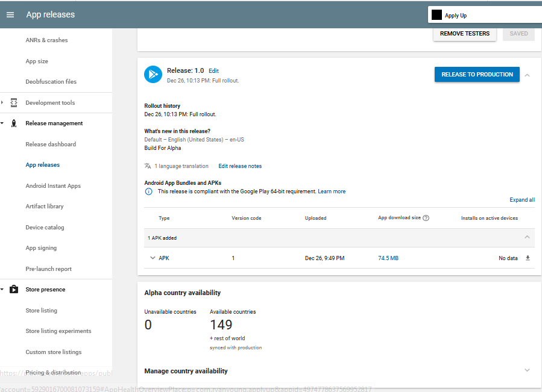Collapse the Release 1.0 panel

pos(527,75)
